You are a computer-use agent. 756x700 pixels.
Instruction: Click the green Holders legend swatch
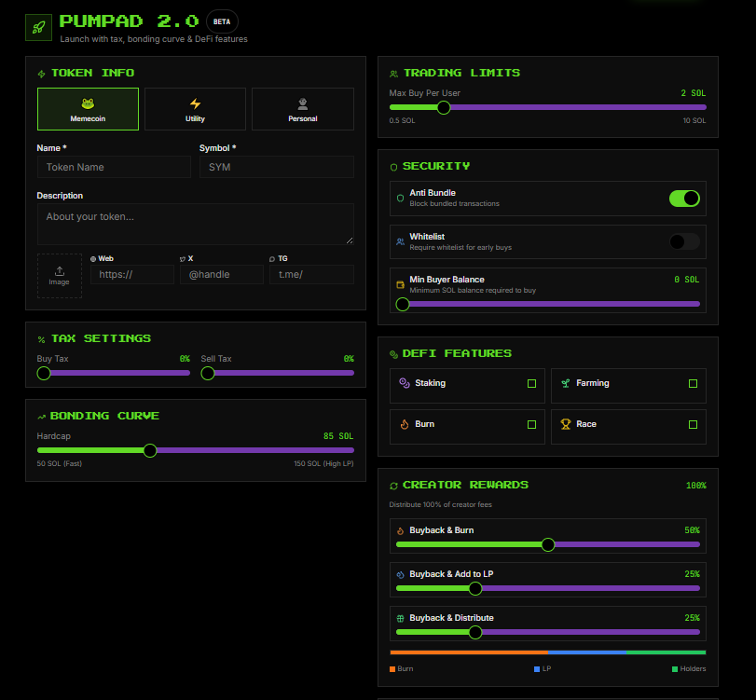(x=675, y=669)
